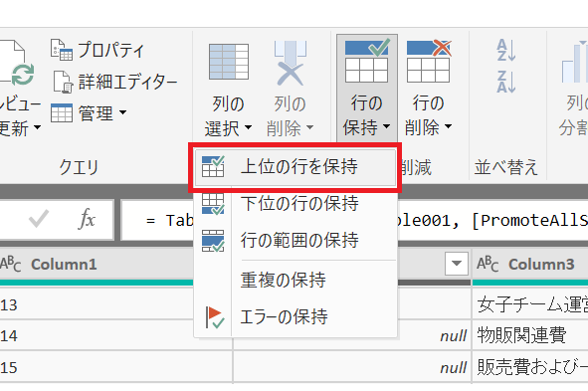Select 行の範囲の保持 menu item
The image size is (588, 391).
[x=295, y=241]
